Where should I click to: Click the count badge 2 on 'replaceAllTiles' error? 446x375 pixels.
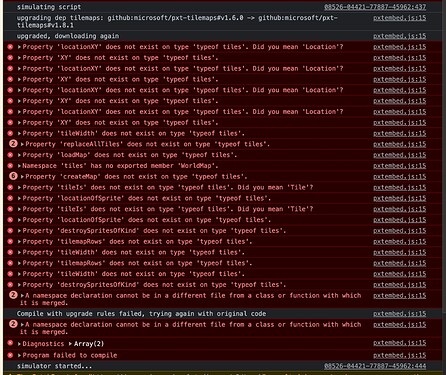(13, 144)
